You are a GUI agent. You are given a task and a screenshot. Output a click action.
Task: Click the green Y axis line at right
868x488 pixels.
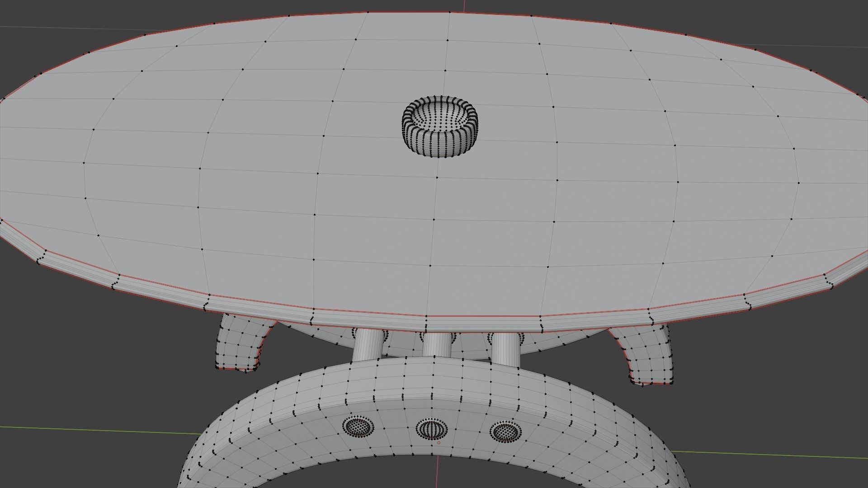pyautogui.click(x=769, y=454)
